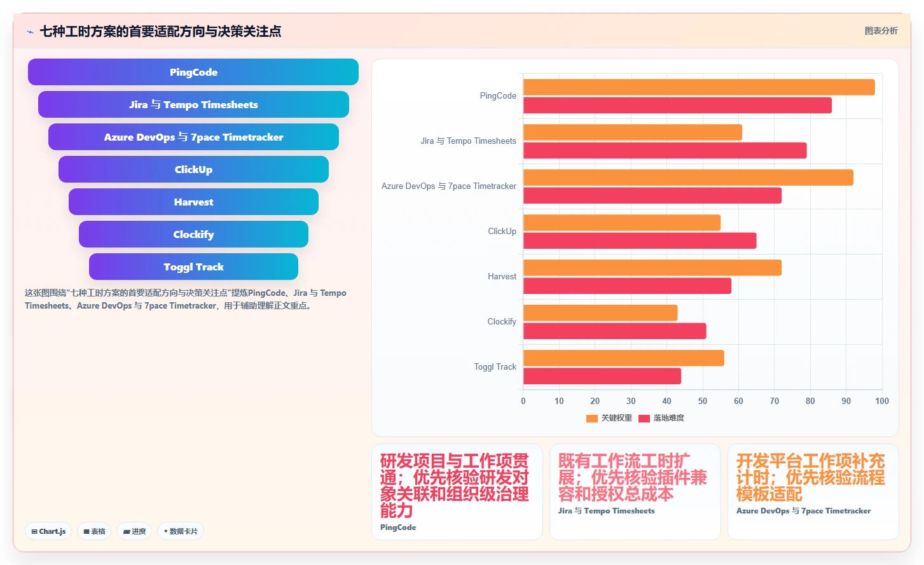Click Jira 与 Tempo Timesheets orange chart bar
924x565 pixels.
pyautogui.click(x=633, y=132)
